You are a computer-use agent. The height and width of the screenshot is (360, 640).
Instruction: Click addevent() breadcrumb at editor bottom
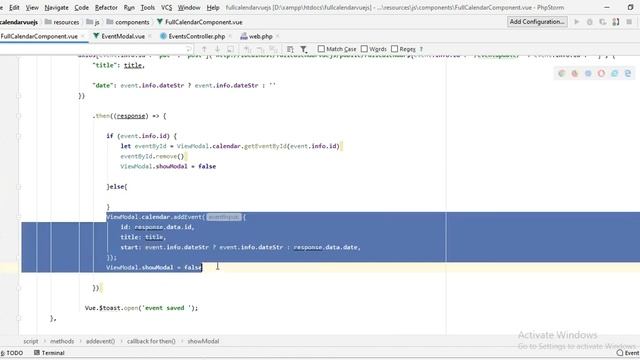(x=100, y=341)
